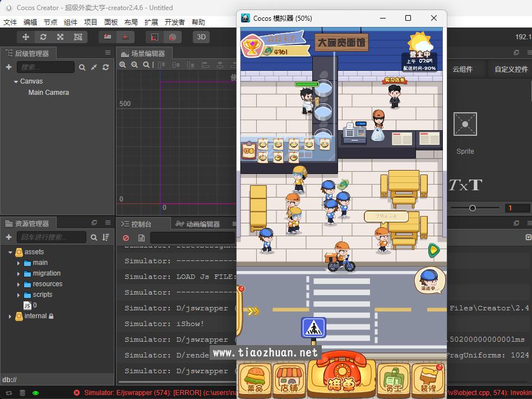Toggle 3D scene view mode
The height and width of the screenshot is (399, 532).
[201, 36]
